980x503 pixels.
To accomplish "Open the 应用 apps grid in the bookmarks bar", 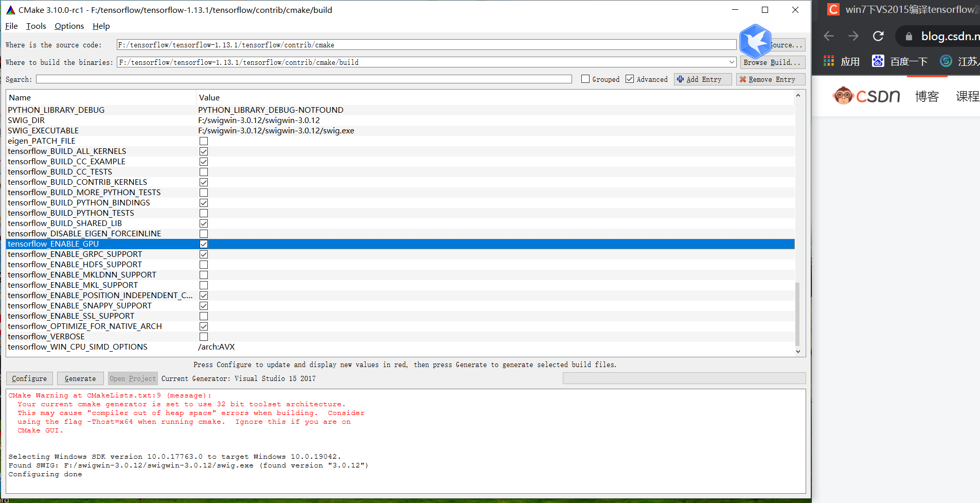I will (x=829, y=61).
